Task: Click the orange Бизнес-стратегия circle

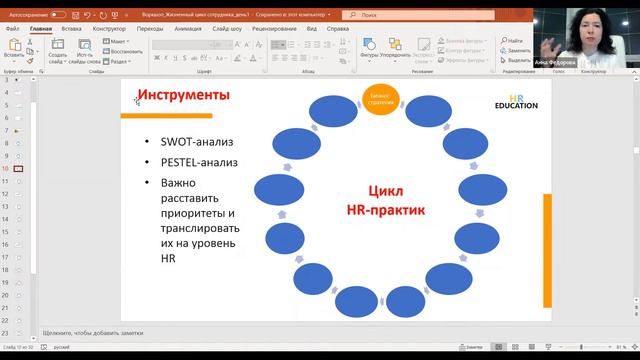Action: click(380, 99)
